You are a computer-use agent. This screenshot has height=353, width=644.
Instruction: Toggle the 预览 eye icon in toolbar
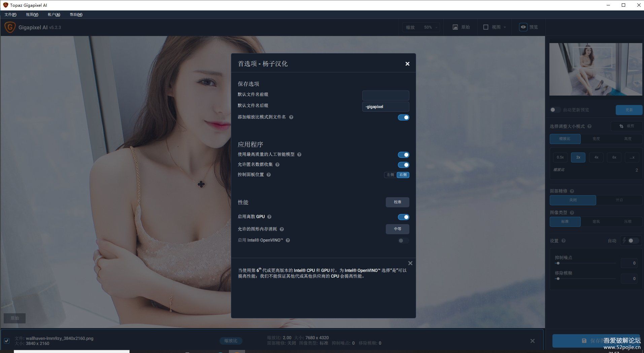pos(523,27)
